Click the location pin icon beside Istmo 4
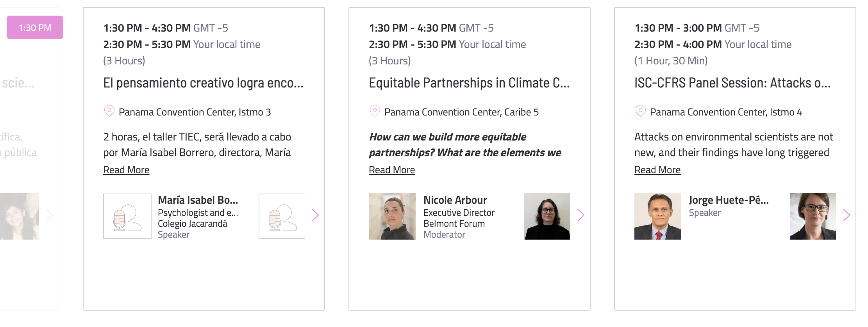The width and height of the screenshot is (868, 327). pos(640,111)
